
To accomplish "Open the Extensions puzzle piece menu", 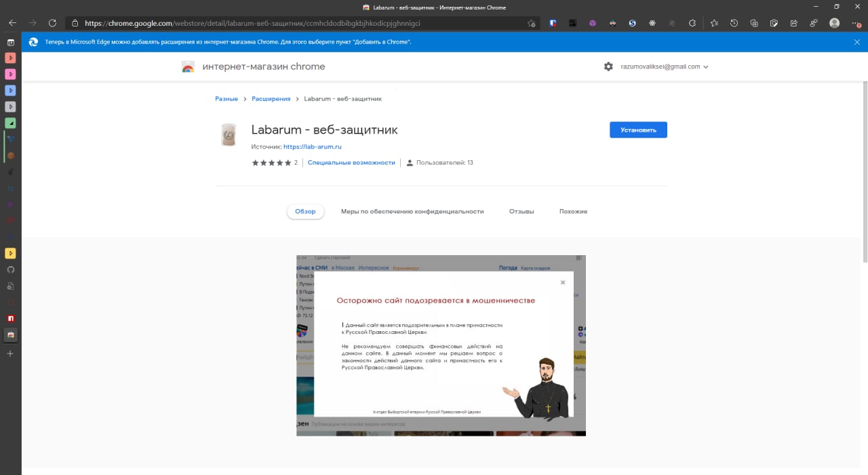I will tap(692, 23).
